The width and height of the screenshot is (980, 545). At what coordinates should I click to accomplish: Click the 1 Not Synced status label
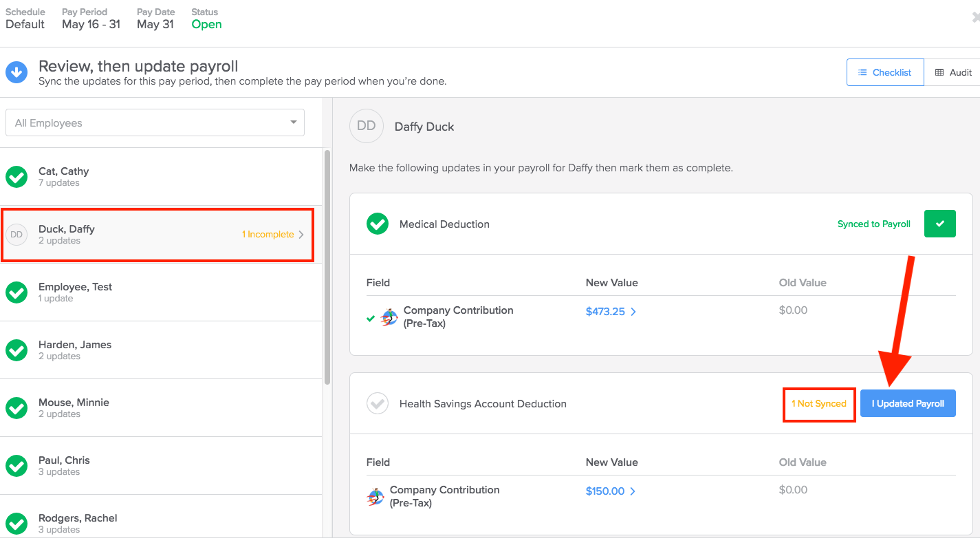click(x=819, y=404)
